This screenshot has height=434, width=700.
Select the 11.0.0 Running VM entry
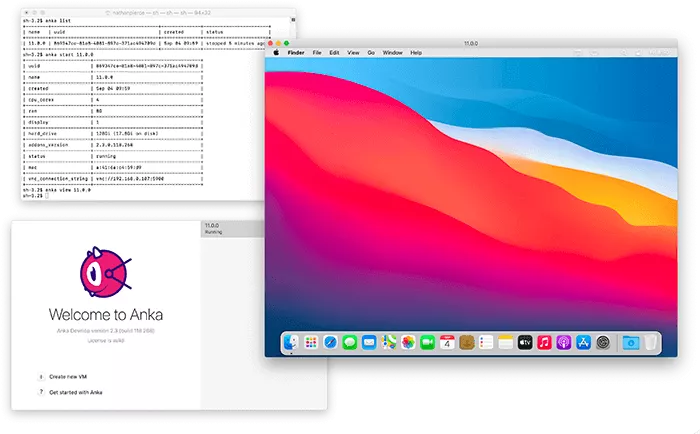click(x=233, y=229)
